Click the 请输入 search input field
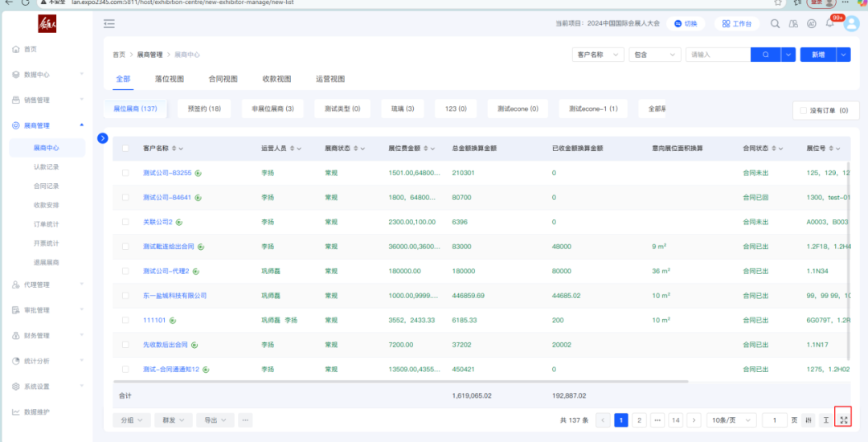The height and width of the screenshot is (442, 868). [717, 55]
